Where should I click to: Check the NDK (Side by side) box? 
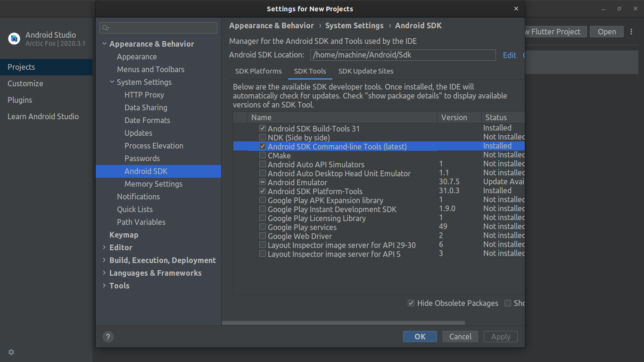pos(263,137)
